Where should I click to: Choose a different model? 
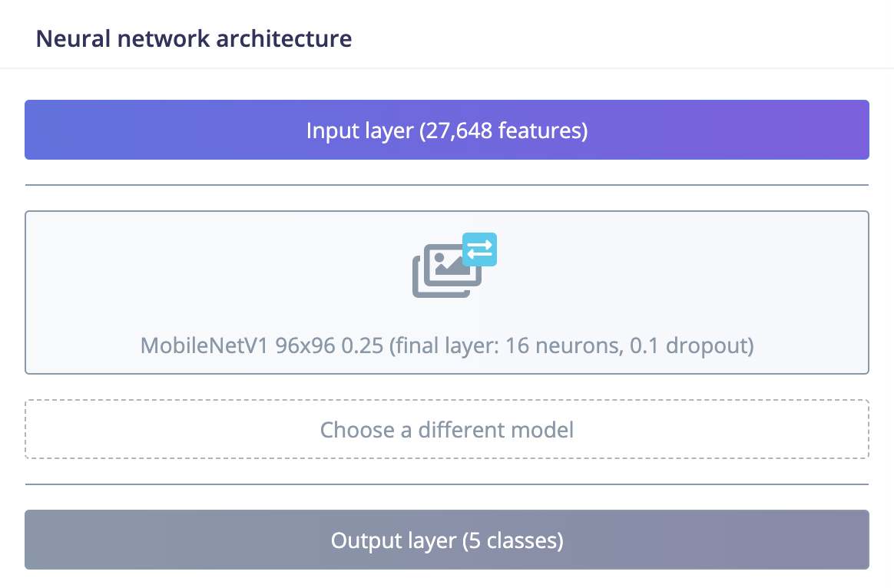point(447,430)
